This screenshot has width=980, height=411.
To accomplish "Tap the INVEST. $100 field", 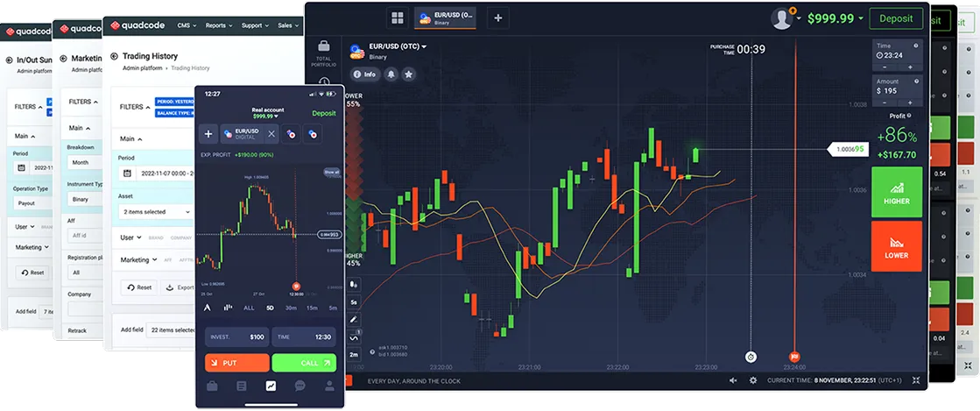I will tap(236, 337).
